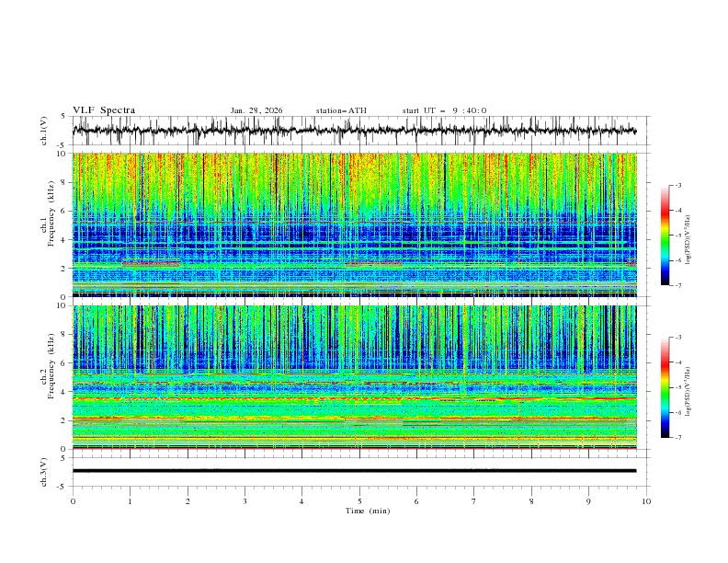Click the "station=ATH" header label
Image resolution: width=728 pixels, height=563 pixels.
click(341, 110)
